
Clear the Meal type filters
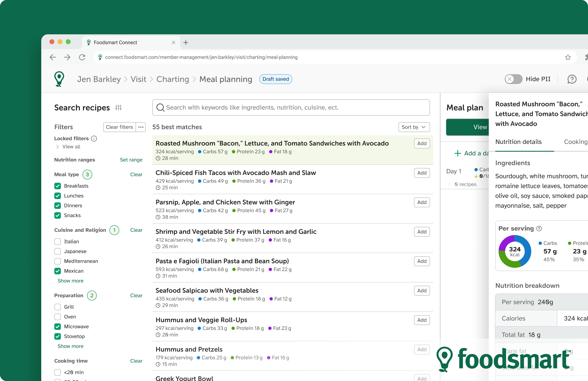[136, 175]
